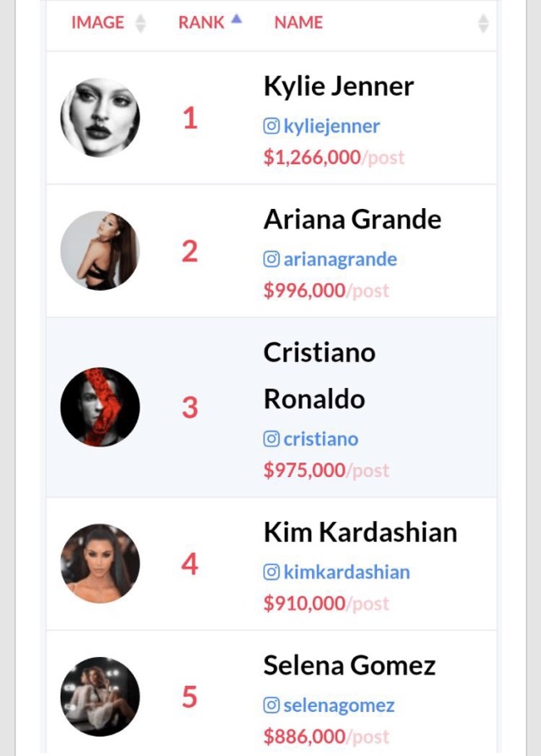Click Cristiano Ronaldo's profile photo
This screenshot has width=541, height=756.
[101, 408]
